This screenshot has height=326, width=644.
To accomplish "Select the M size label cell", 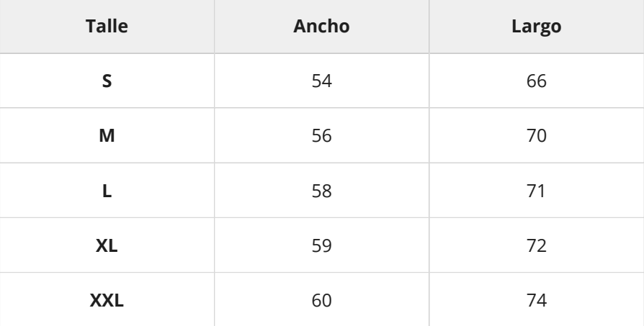I will click(107, 135).
